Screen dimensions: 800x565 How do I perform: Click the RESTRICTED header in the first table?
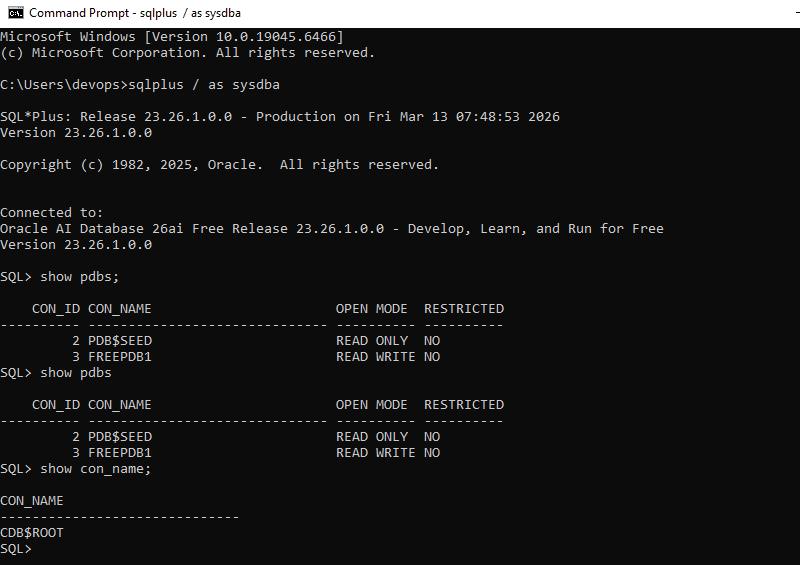[464, 309]
